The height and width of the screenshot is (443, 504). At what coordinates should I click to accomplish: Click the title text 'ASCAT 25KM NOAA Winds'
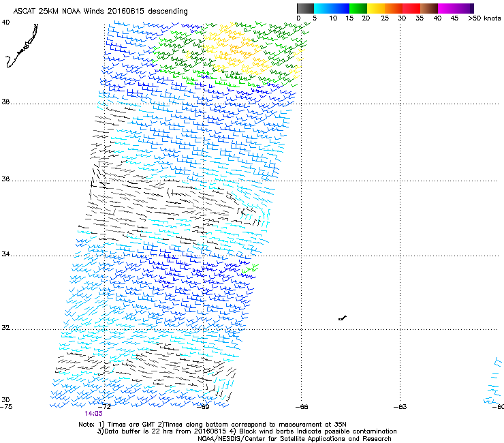(59, 11)
